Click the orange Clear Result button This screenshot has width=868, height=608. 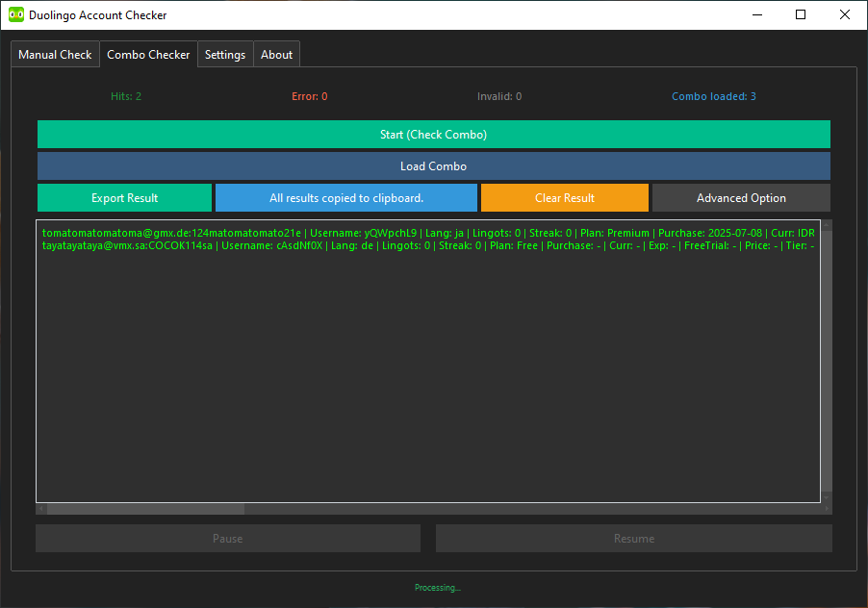coord(565,198)
